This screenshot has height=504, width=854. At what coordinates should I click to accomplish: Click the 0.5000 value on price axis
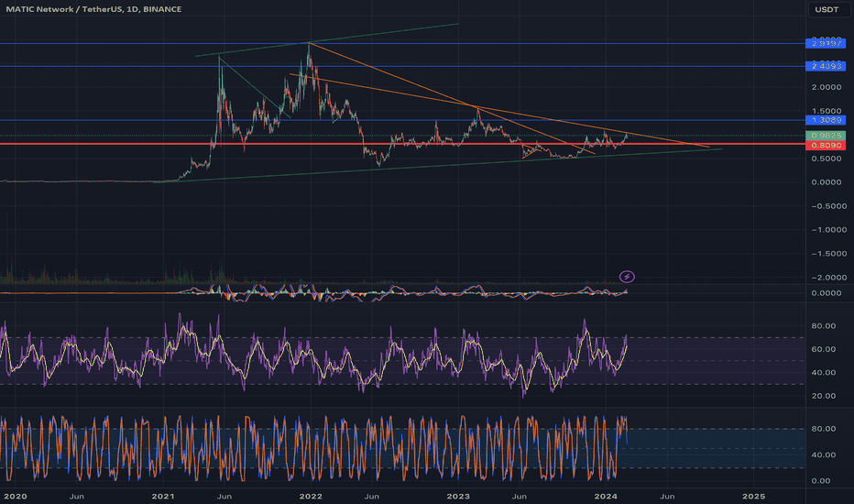point(827,159)
